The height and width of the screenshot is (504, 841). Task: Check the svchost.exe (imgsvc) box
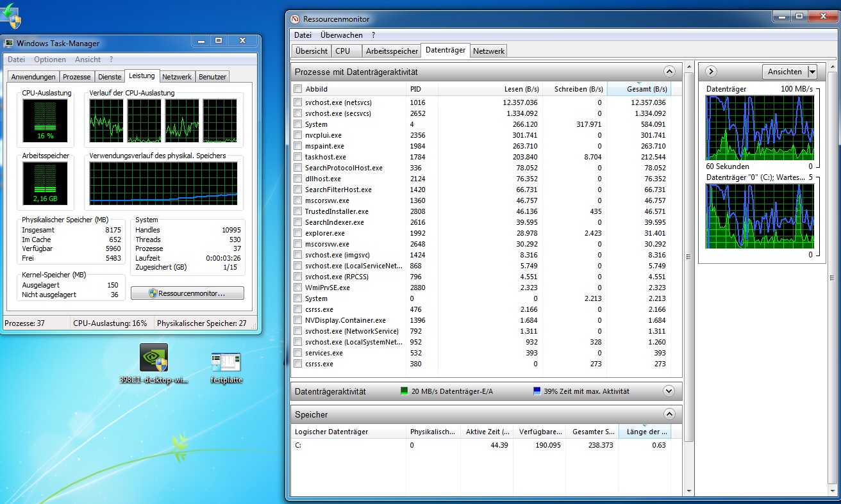[297, 255]
